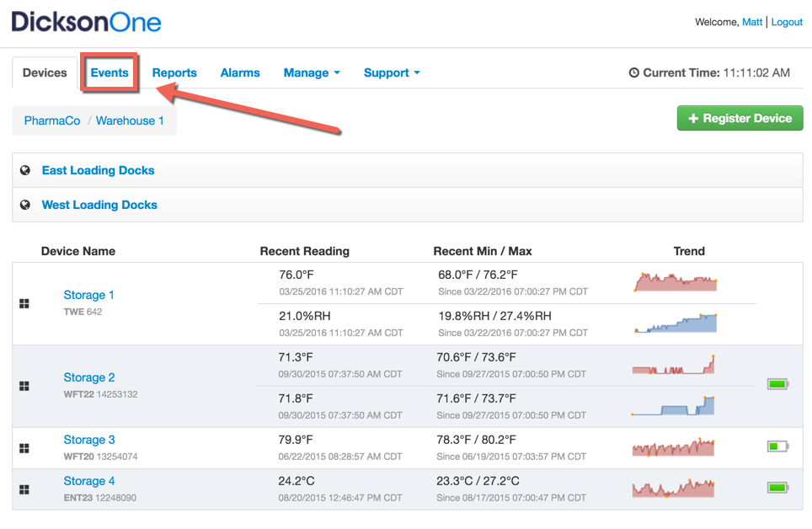This screenshot has height=529, width=812.
Task: Click globe icon for West Loading Docks
Action: 25,205
